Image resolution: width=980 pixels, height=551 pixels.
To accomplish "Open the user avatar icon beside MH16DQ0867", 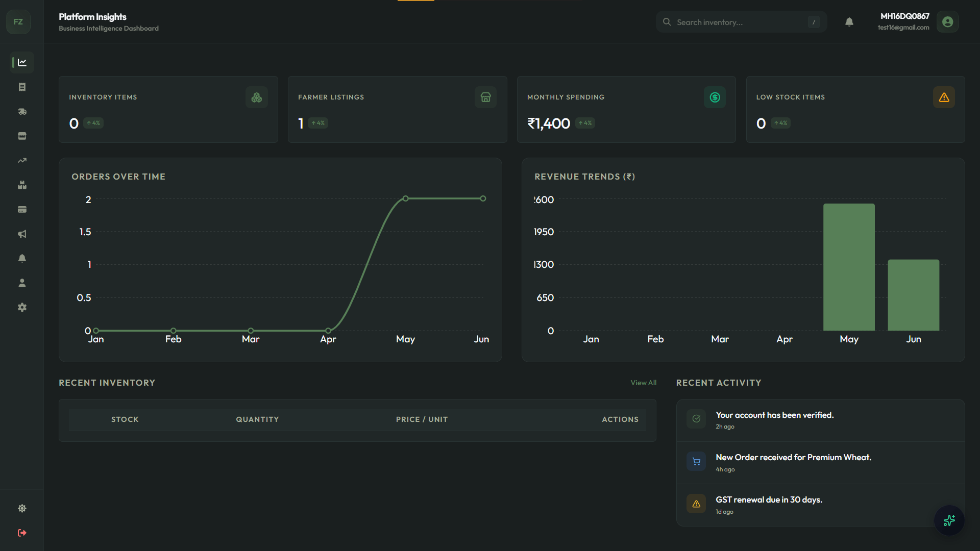I will coord(948,22).
